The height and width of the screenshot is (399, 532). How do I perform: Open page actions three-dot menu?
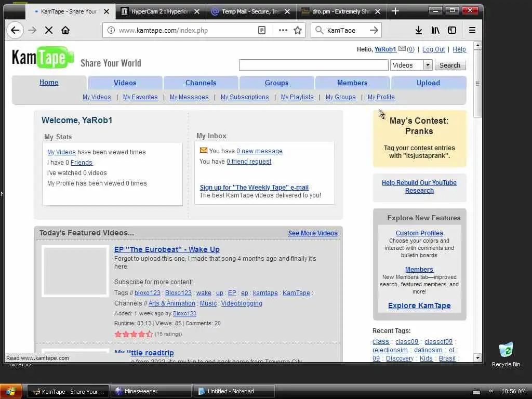tap(283, 30)
